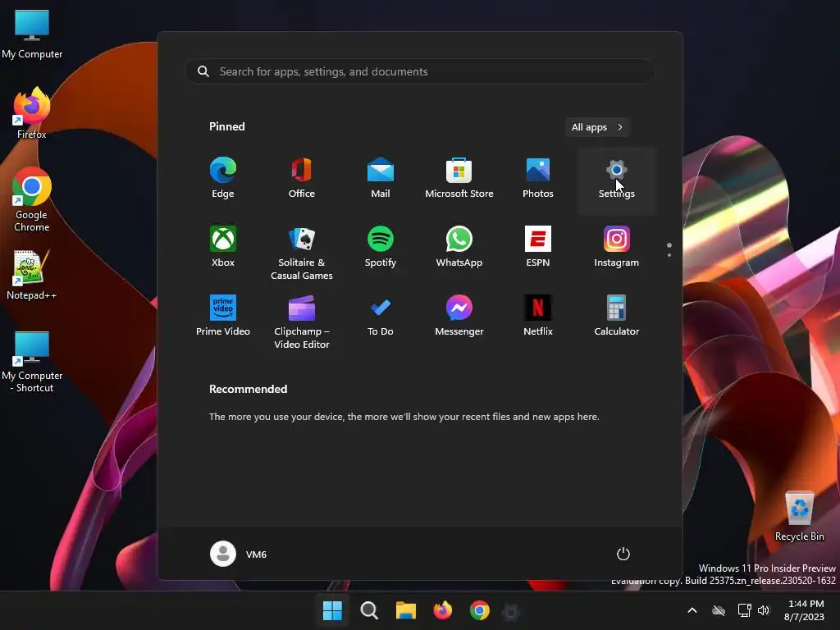The width and height of the screenshot is (840, 630).
Task: Open Clipchamp Video Editor
Action: point(302,321)
